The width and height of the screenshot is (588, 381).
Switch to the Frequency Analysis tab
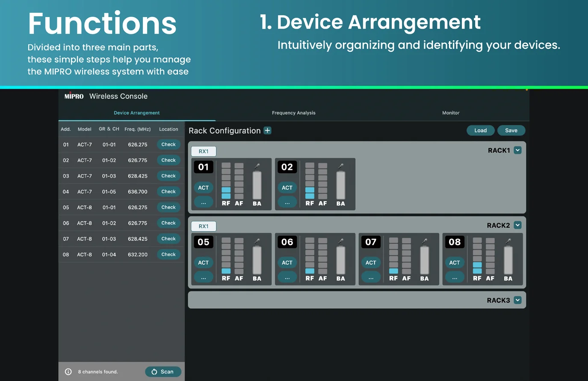293,113
